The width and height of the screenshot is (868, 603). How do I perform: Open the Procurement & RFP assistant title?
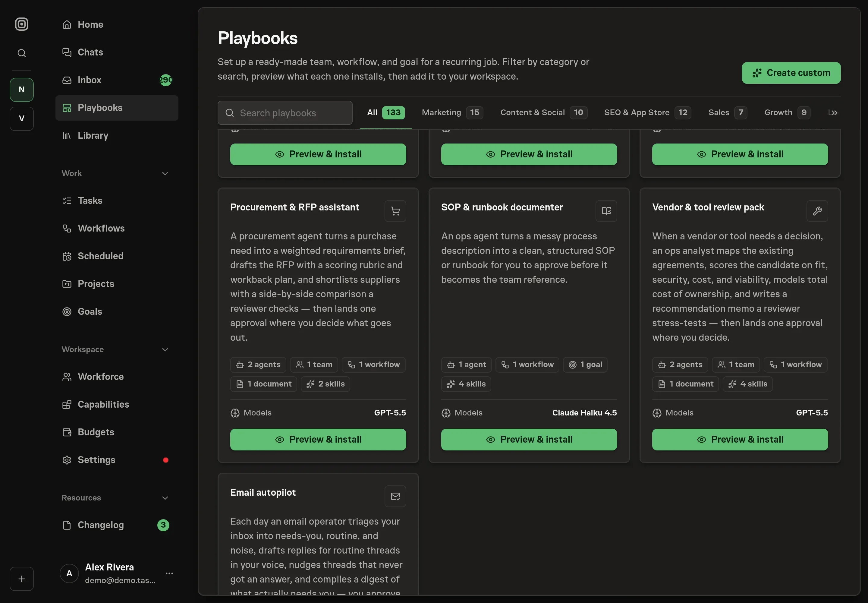coord(295,207)
